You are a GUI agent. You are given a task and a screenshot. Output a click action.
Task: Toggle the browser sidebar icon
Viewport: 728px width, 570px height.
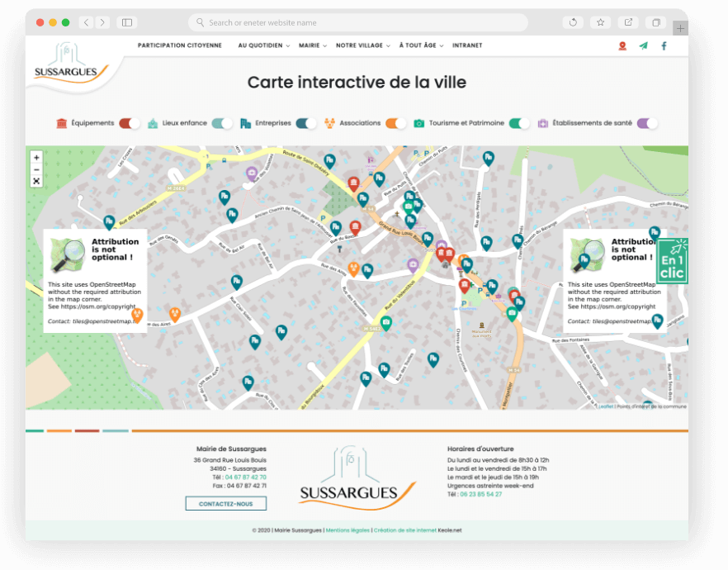[x=127, y=22]
